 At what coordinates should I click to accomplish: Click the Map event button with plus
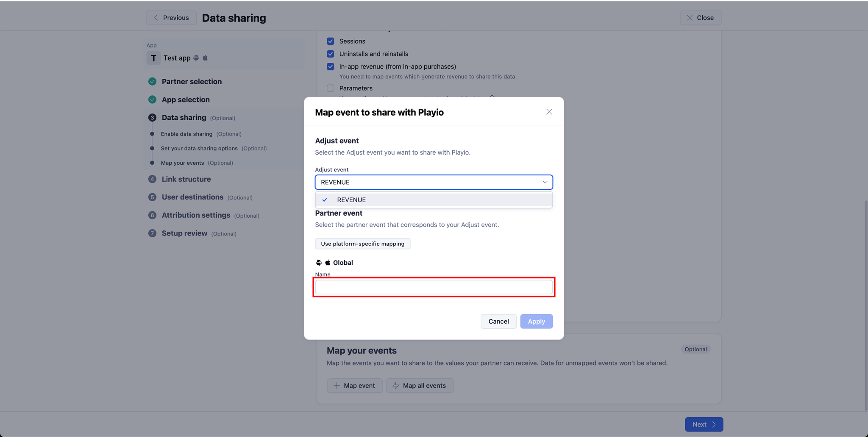click(354, 385)
